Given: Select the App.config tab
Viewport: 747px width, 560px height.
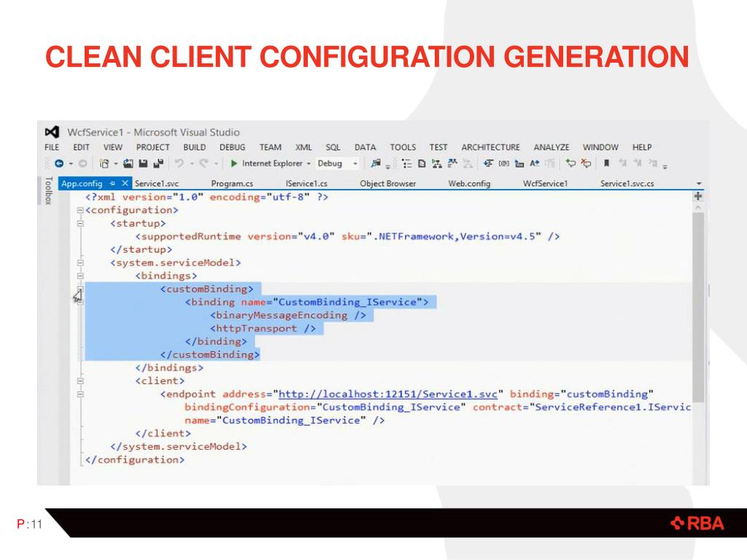Looking at the screenshot, I should 82,183.
